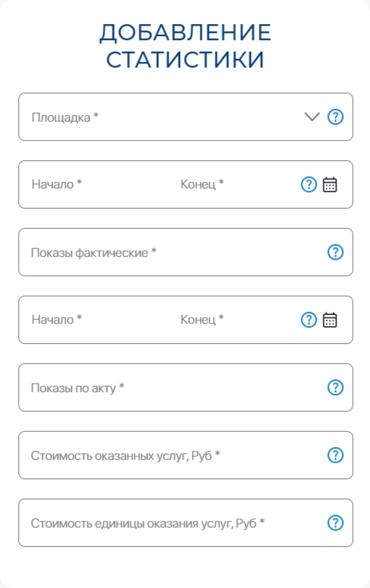Open help for the date range above Показы по акту

pyautogui.click(x=309, y=320)
